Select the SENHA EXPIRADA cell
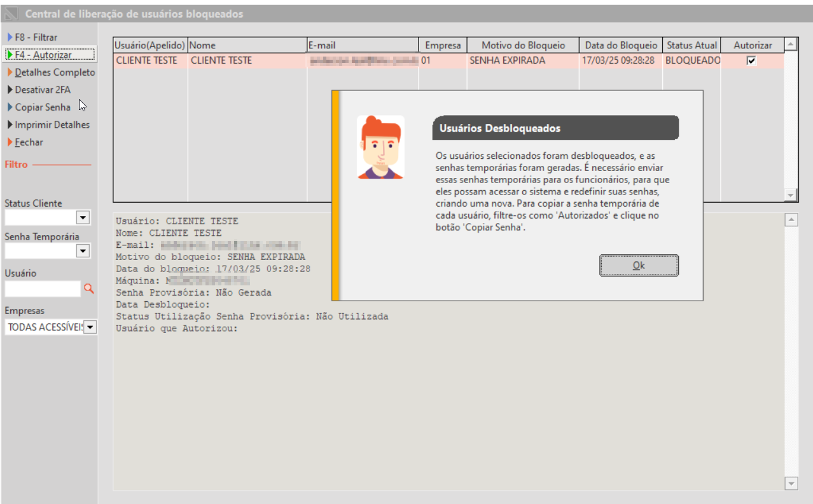Viewport: 813px width, 504px height. (x=523, y=61)
